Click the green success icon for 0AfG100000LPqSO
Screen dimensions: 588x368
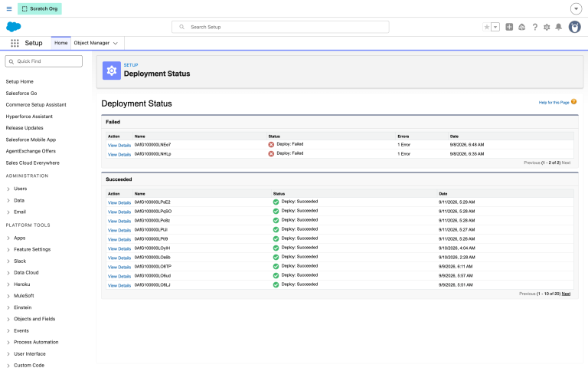276,211
